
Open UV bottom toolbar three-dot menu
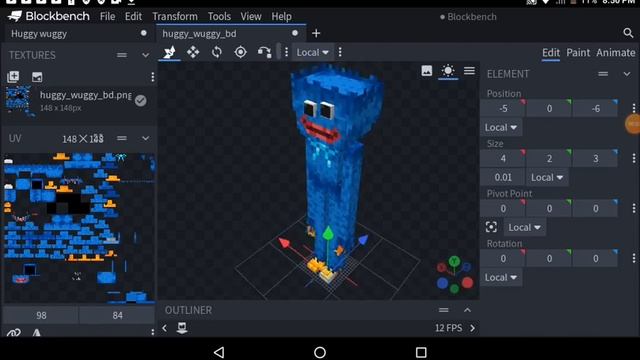tap(153, 332)
